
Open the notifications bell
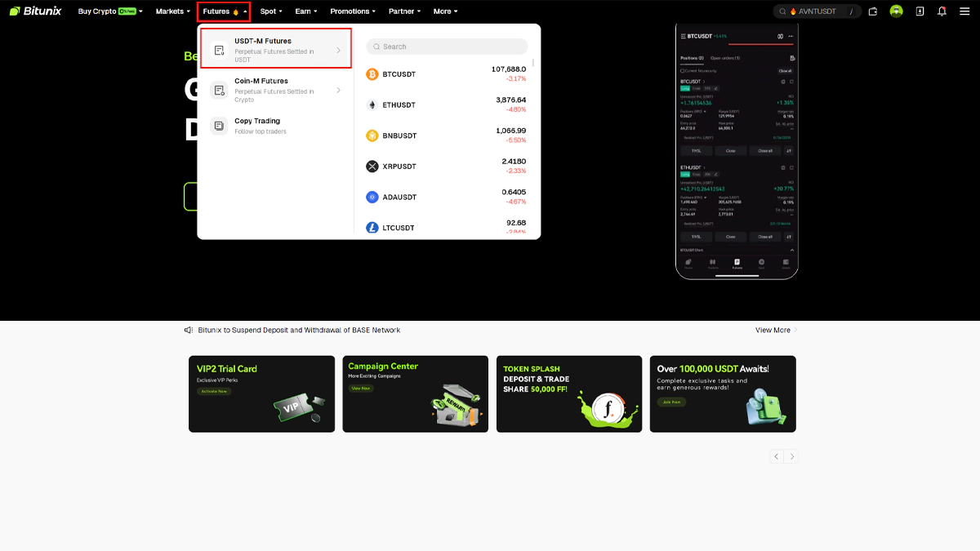coord(942,11)
